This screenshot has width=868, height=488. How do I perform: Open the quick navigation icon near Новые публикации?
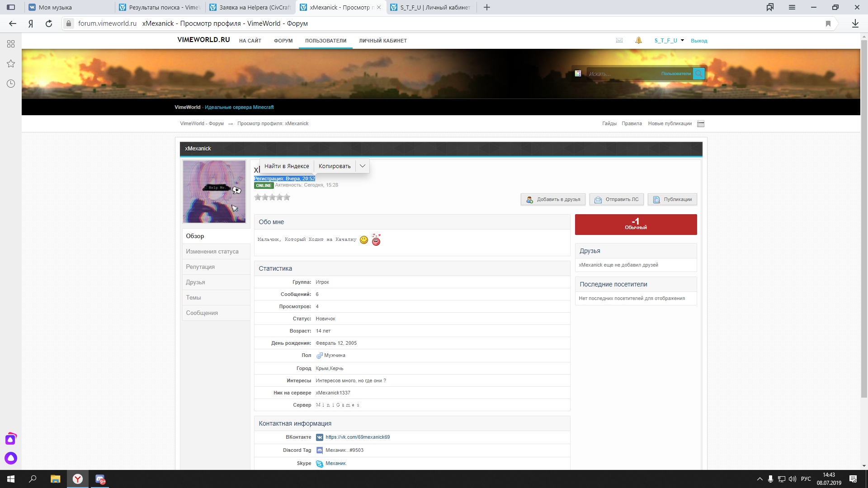pos(701,124)
